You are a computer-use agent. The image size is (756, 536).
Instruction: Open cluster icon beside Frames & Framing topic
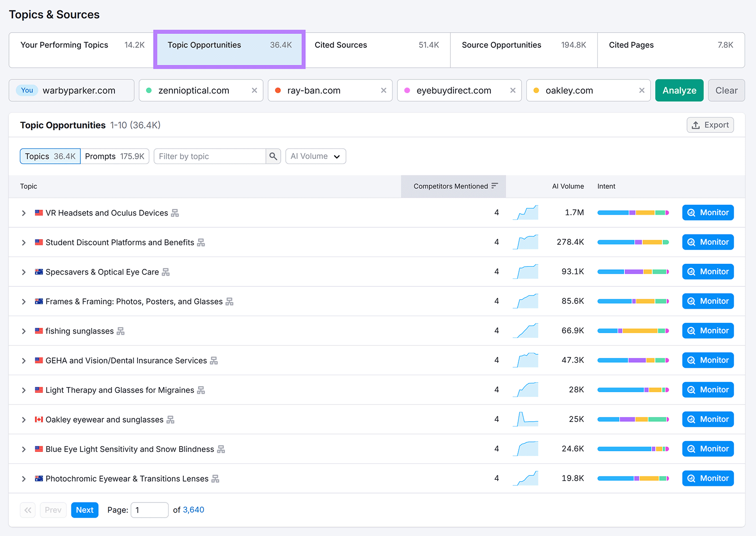coord(229,302)
